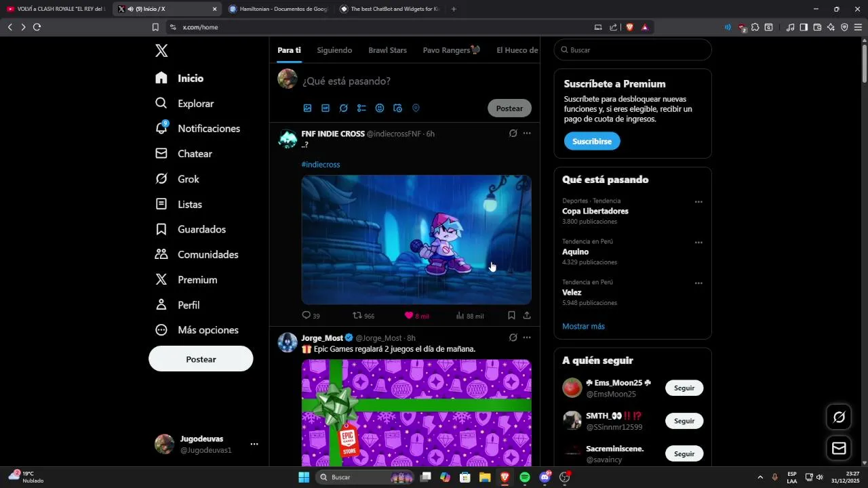Click Grok icon on Jorge_Most post
The height and width of the screenshot is (488, 868).
pyautogui.click(x=513, y=338)
